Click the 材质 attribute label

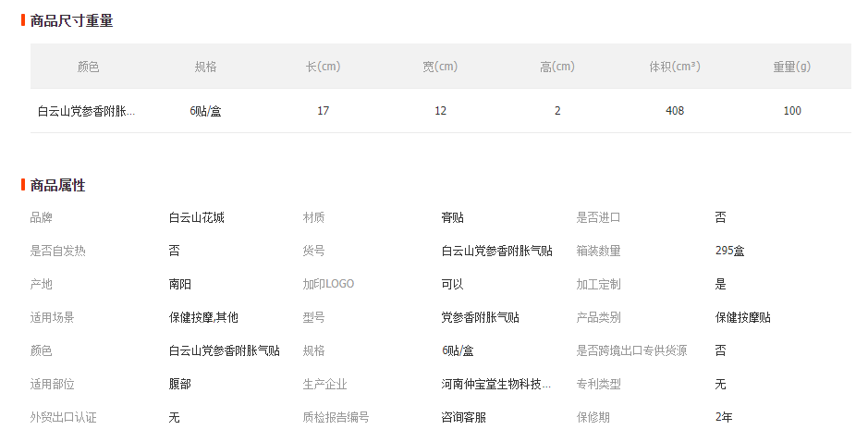[314, 217]
